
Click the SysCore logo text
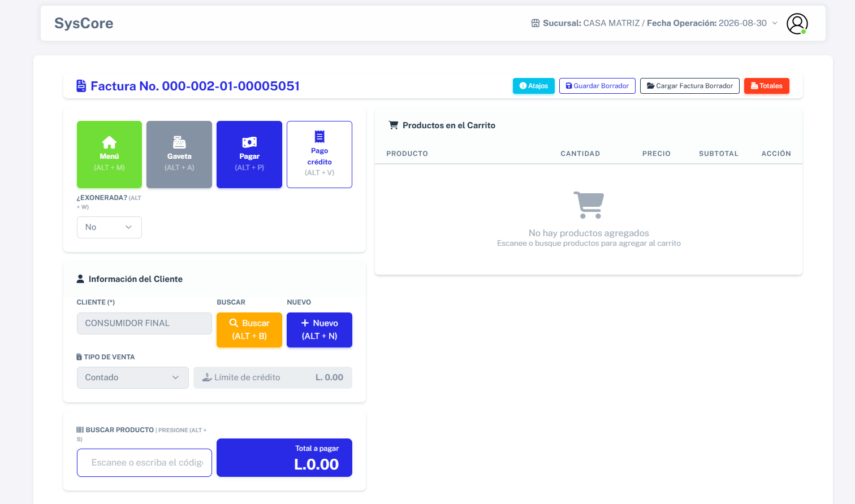84,23
